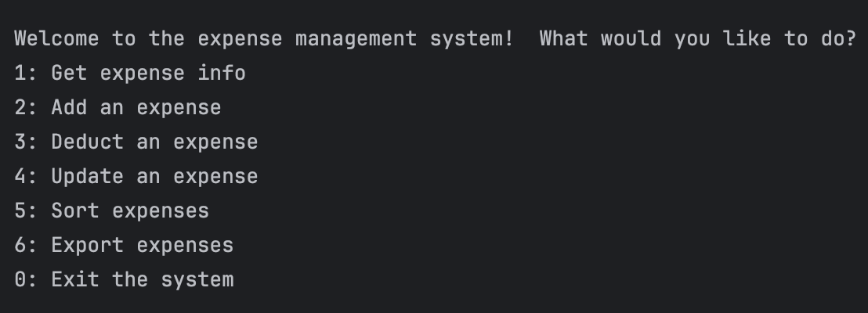Click the word "Welcome" in the first line
The image size is (868, 313).
pyautogui.click(x=57, y=38)
